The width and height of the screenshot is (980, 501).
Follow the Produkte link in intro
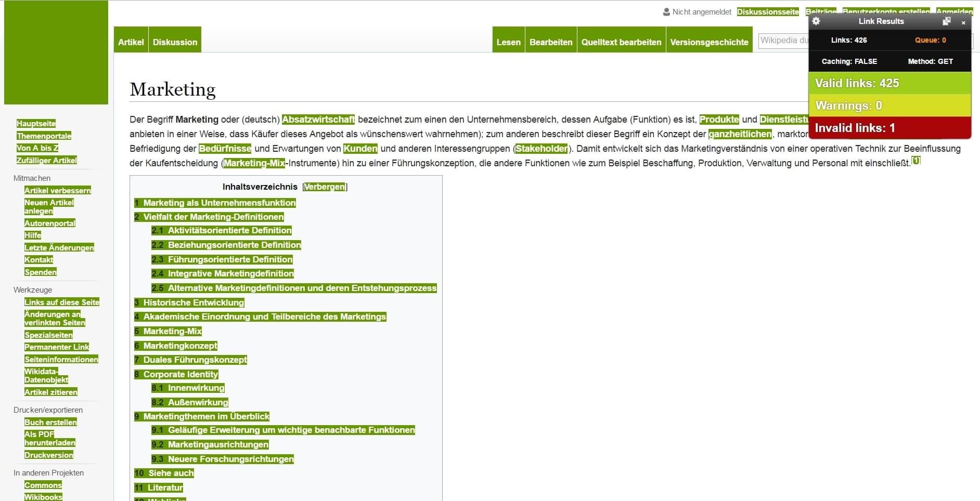tap(719, 120)
